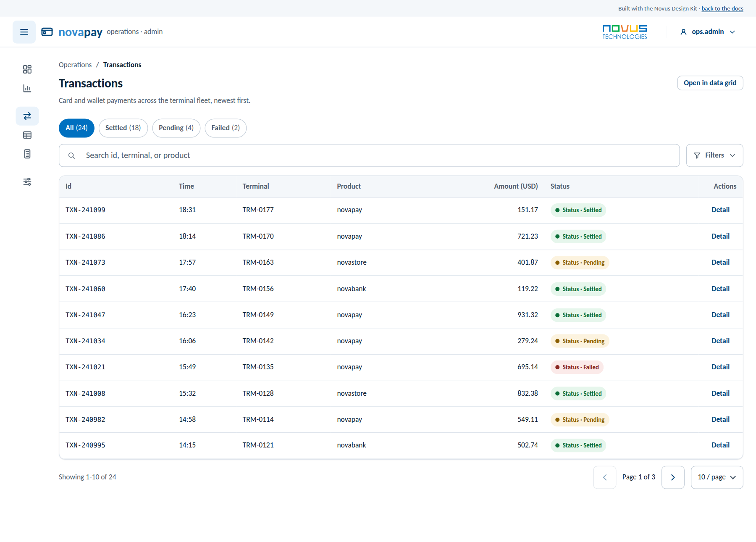This screenshot has height=542, width=756.
Task: Open Detail for TXN-241073
Action: (x=720, y=263)
